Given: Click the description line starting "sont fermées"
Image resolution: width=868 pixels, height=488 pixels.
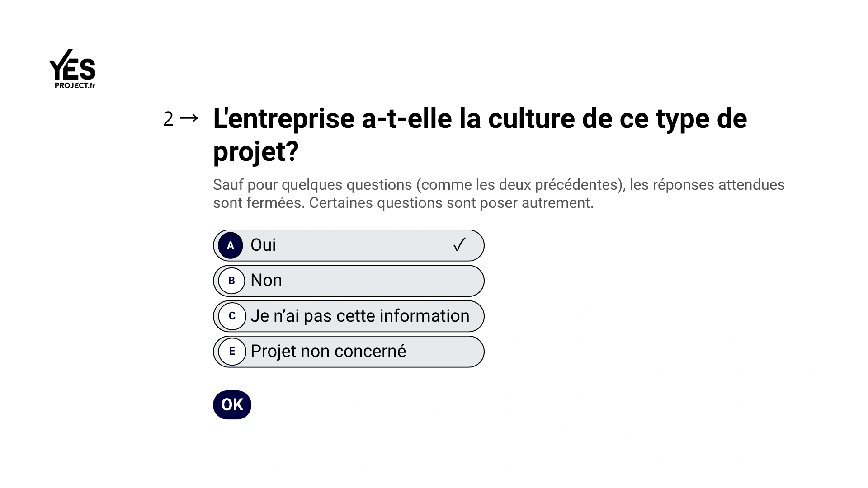Looking at the screenshot, I should 403,203.
